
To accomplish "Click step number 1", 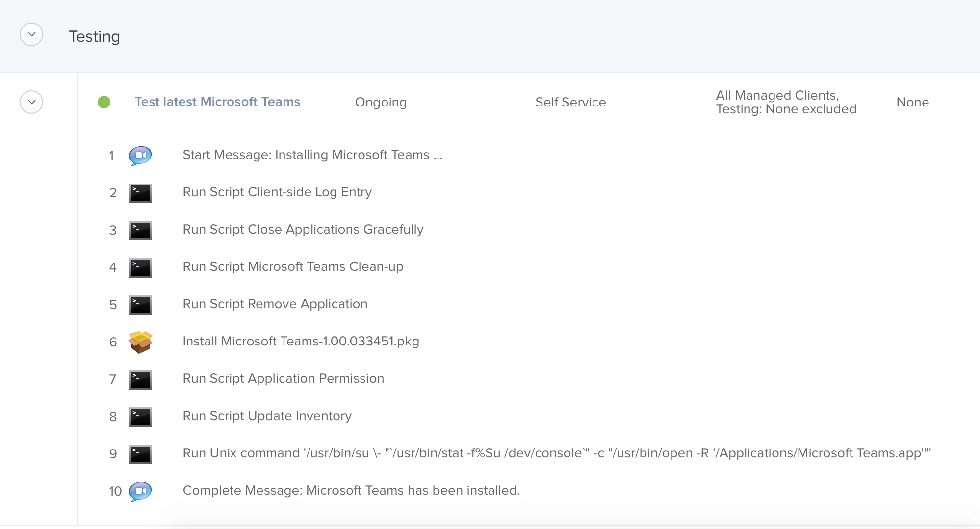I will [x=112, y=156].
